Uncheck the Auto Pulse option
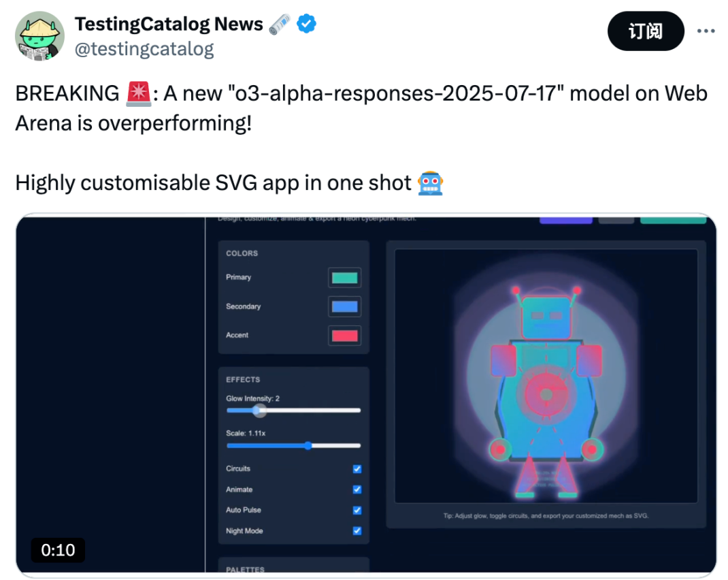The image size is (728, 580). [x=357, y=511]
